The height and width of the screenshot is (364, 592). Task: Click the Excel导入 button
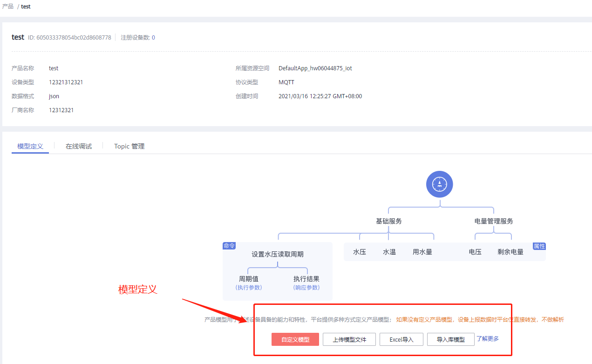(x=401, y=339)
